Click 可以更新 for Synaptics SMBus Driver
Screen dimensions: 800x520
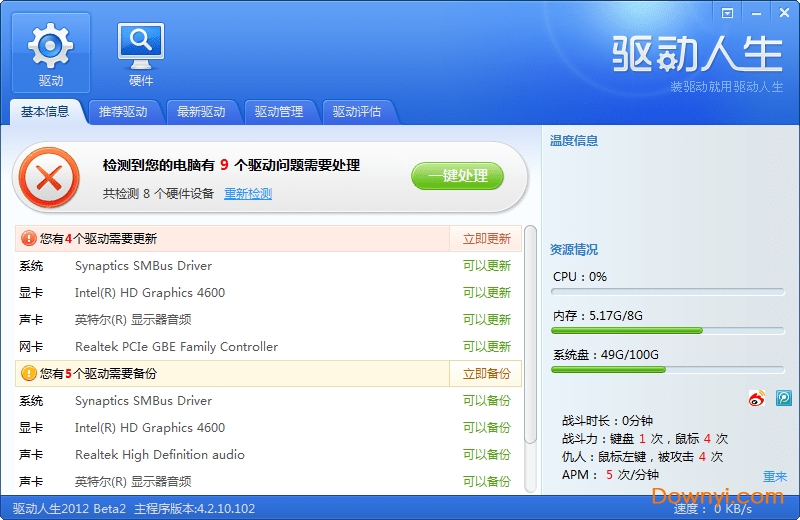487,266
